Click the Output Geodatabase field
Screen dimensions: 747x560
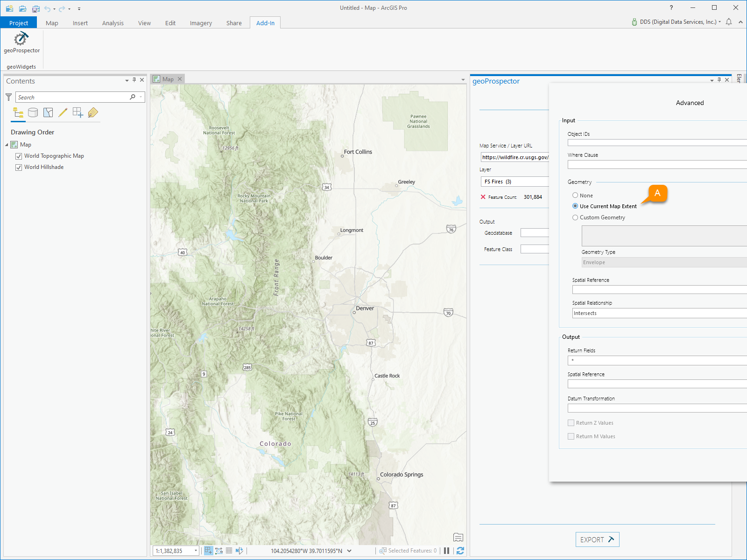click(x=535, y=233)
